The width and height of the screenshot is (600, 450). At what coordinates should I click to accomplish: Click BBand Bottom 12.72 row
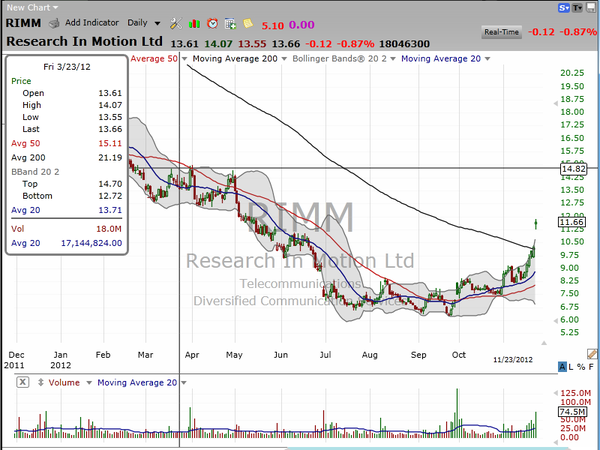pyautogui.click(x=72, y=196)
